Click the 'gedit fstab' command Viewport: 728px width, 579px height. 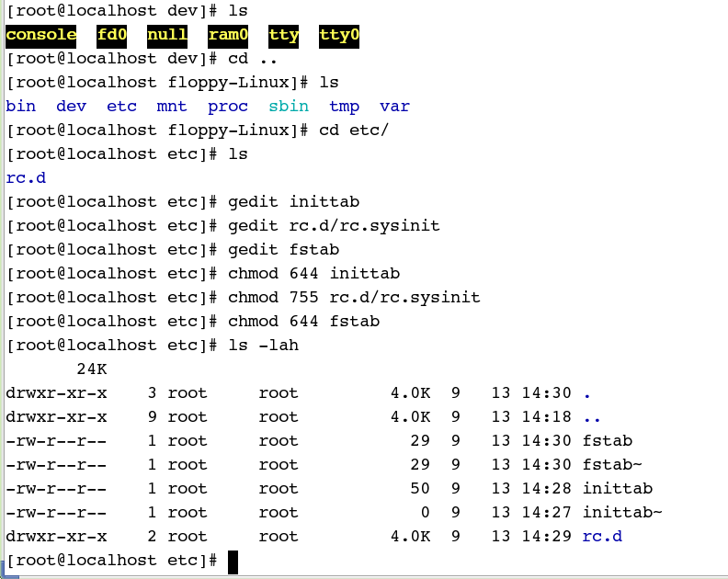pos(284,250)
